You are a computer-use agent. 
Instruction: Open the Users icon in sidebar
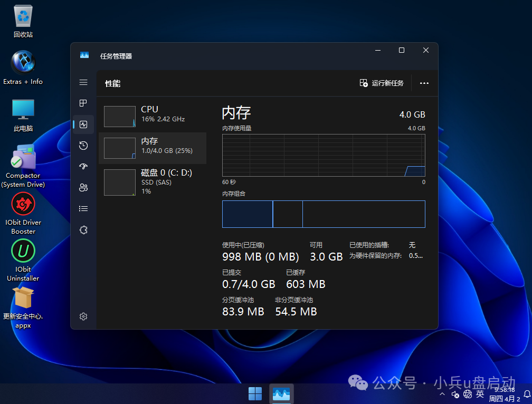coord(83,188)
